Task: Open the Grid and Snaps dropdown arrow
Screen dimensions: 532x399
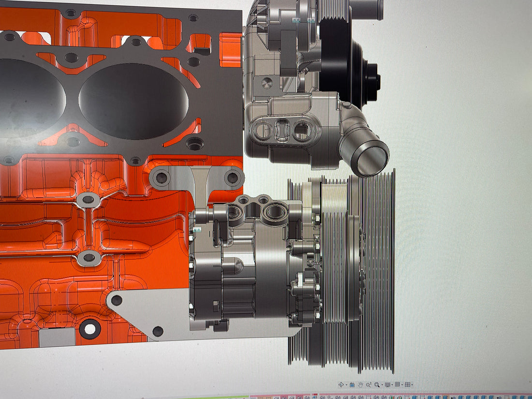Action: point(402,384)
